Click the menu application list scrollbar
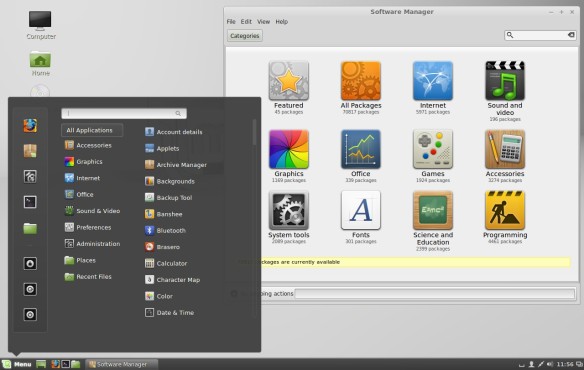584x370 pixels. coord(254,132)
